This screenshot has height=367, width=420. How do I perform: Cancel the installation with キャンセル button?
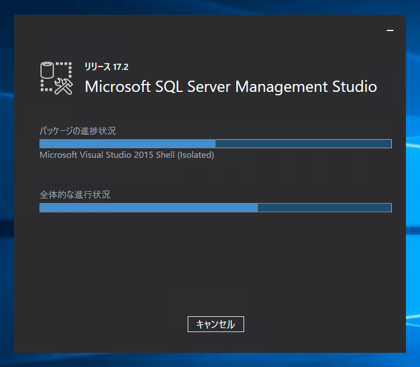coord(216,324)
